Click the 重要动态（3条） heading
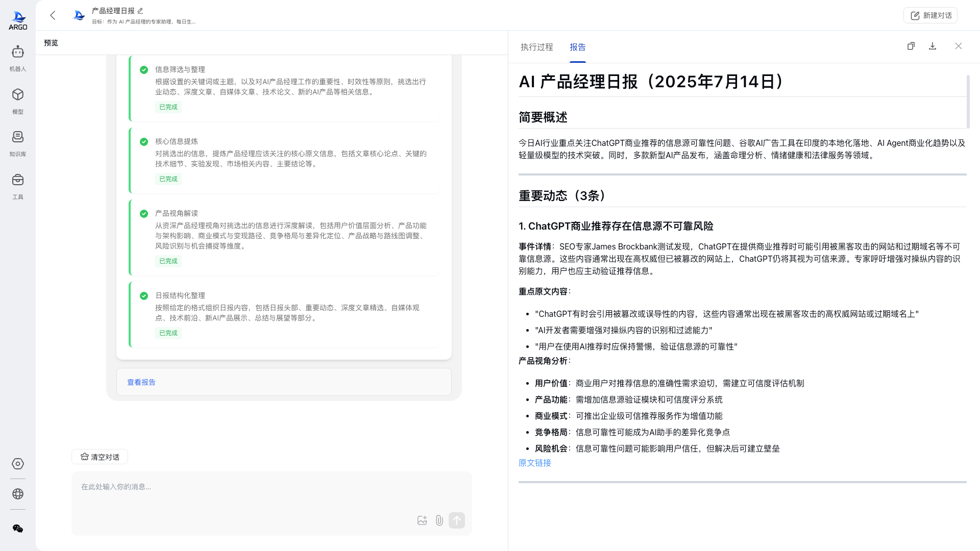 563,196
